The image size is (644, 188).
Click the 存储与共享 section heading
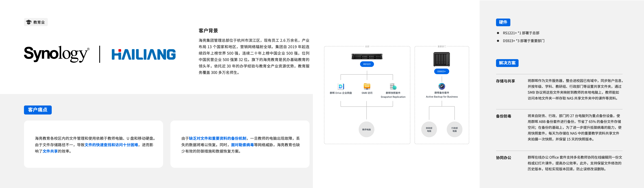(x=505, y=81)
